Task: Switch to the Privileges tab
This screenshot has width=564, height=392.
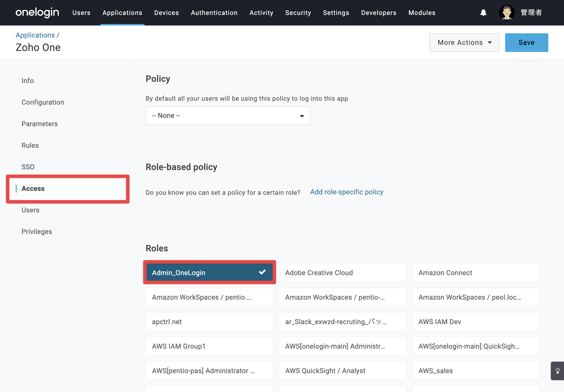Action: (37, 232)
